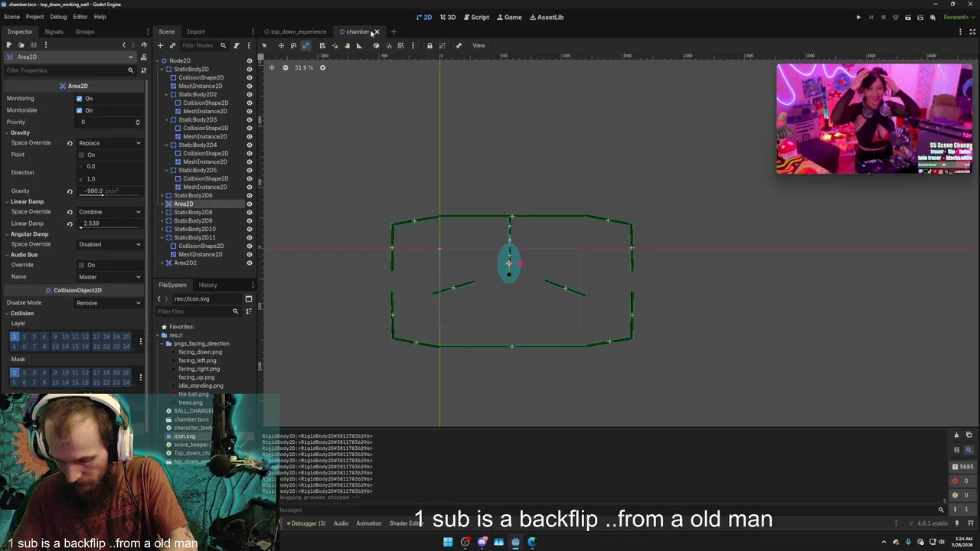Click the zoom out minus button in the viewport
Image resolution: width=980 pixels, height=551 pixels.
286,67
